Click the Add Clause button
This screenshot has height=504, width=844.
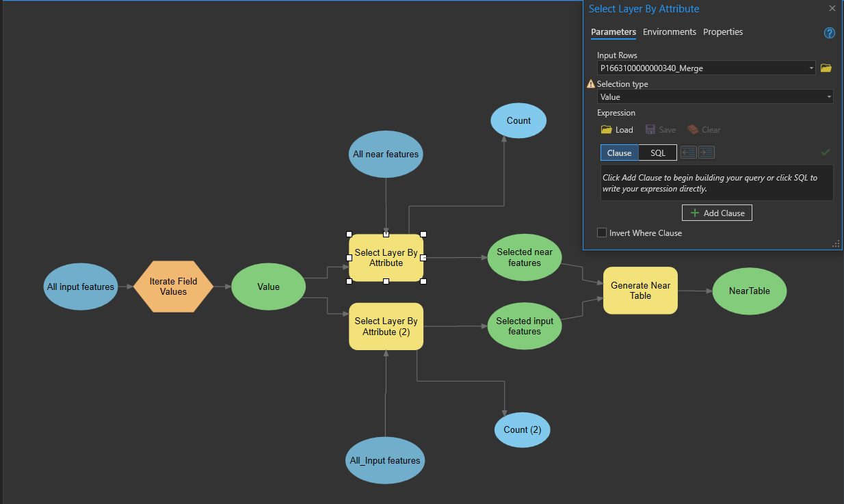tap(717, 213)
